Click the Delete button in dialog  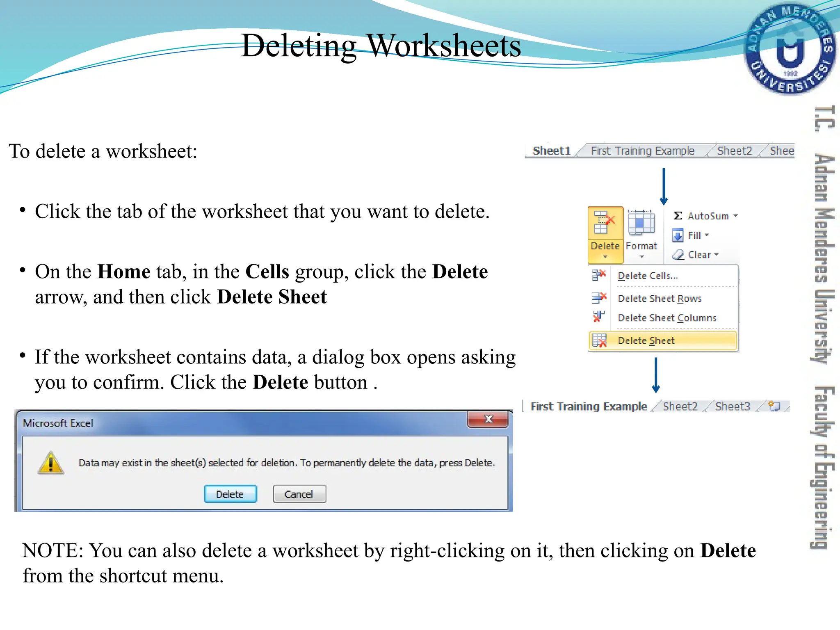click(230, 494)
